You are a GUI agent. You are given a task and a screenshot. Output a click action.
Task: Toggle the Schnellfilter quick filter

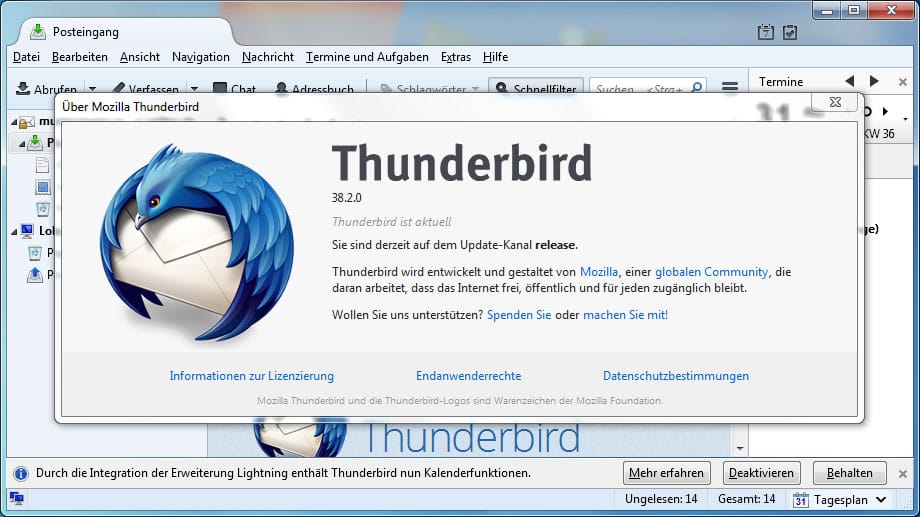(x=536, y=88)
